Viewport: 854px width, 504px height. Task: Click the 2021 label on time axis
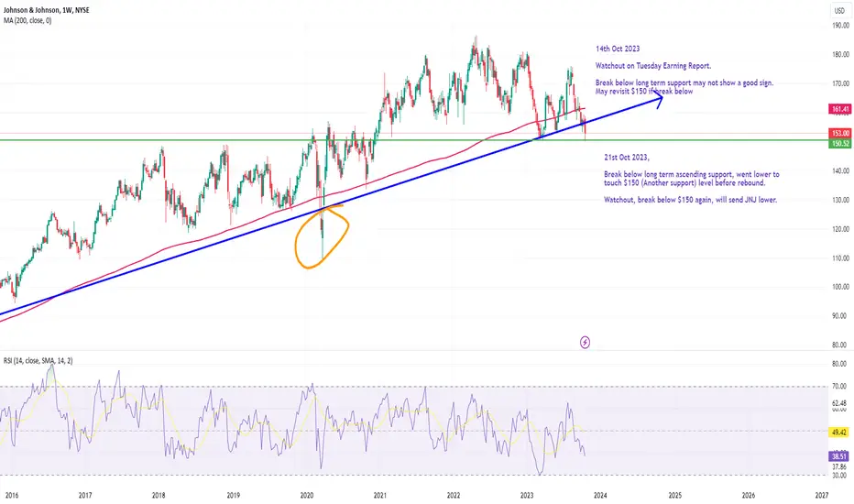click(x=380, y=495)
